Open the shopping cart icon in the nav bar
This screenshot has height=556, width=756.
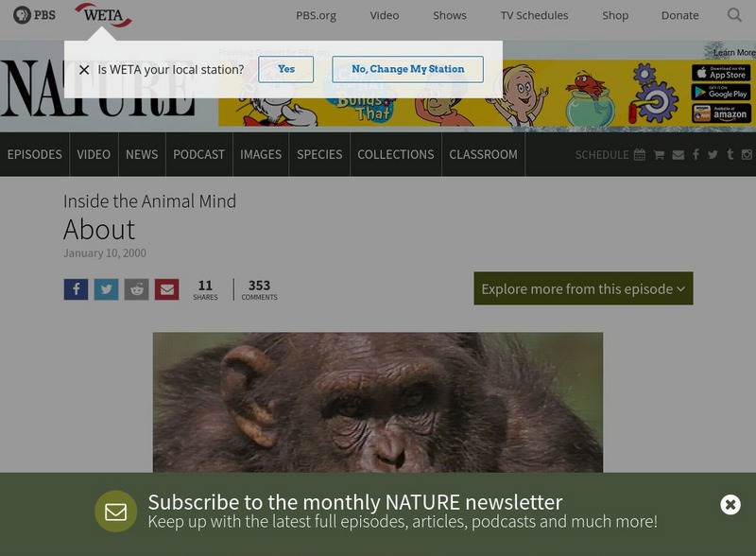tap(659, 155)
